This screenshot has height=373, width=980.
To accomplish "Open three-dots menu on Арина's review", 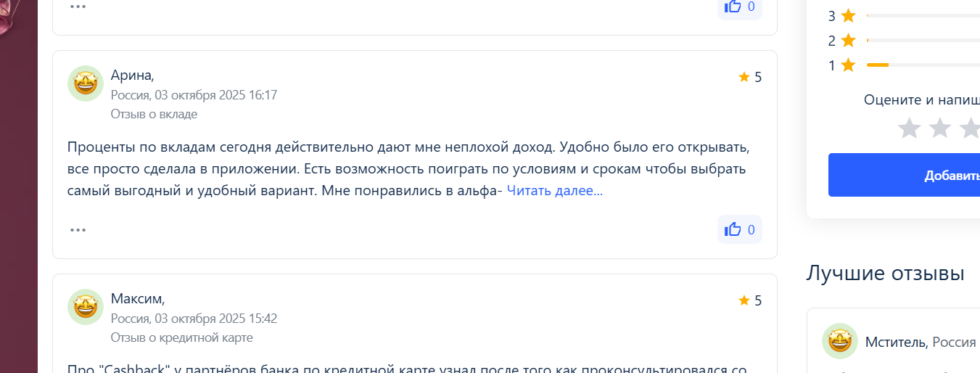I will (x=78, y=229).
